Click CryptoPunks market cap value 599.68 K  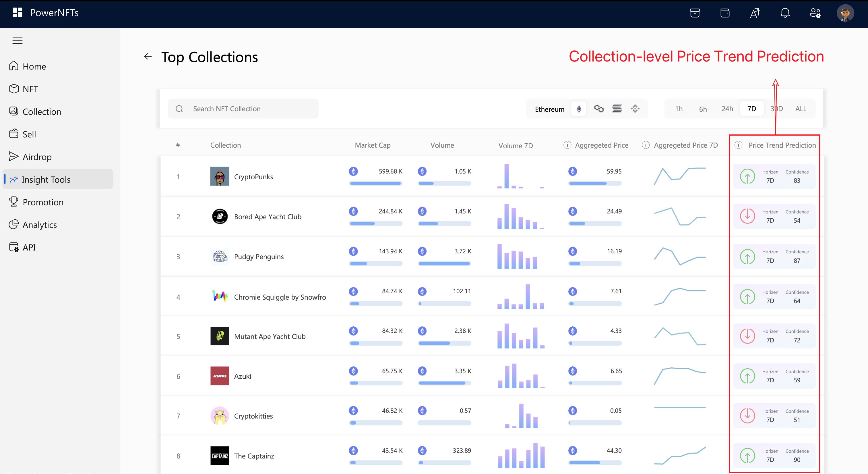[x=391, y=171]
